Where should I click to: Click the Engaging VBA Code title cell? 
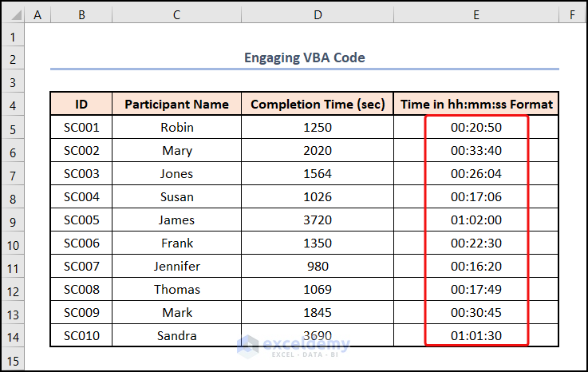click(x=305, y=57)
